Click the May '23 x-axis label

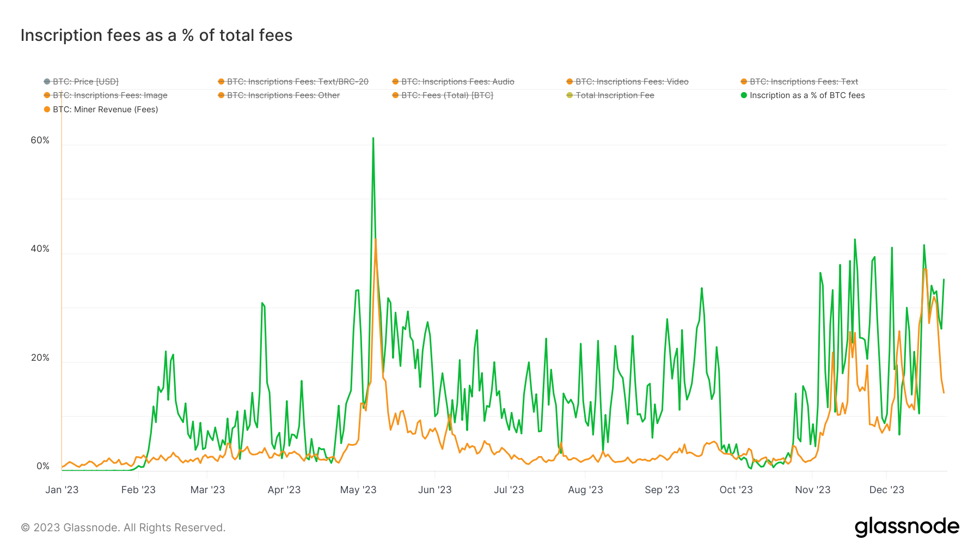coord(358,490)
